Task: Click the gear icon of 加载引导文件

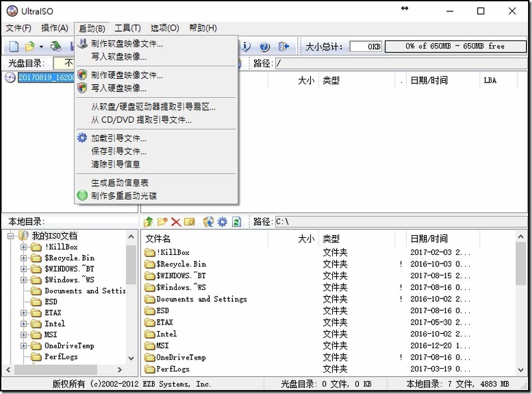Action: [82, 138]
